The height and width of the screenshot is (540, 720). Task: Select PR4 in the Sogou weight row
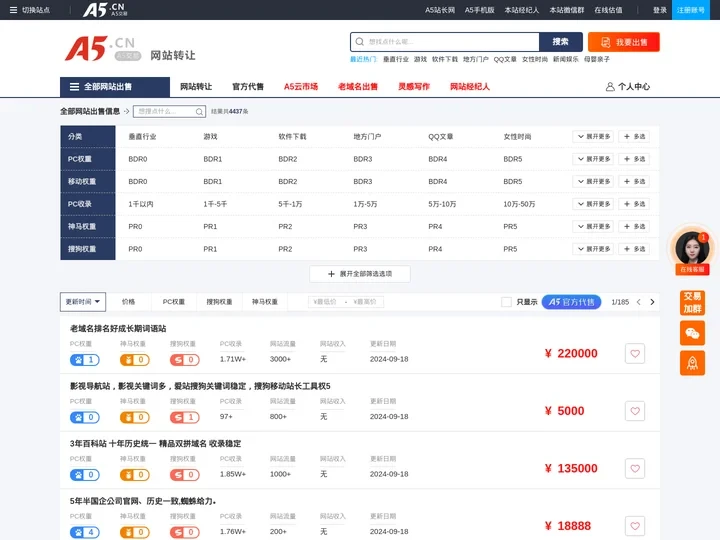pos(435,249)
